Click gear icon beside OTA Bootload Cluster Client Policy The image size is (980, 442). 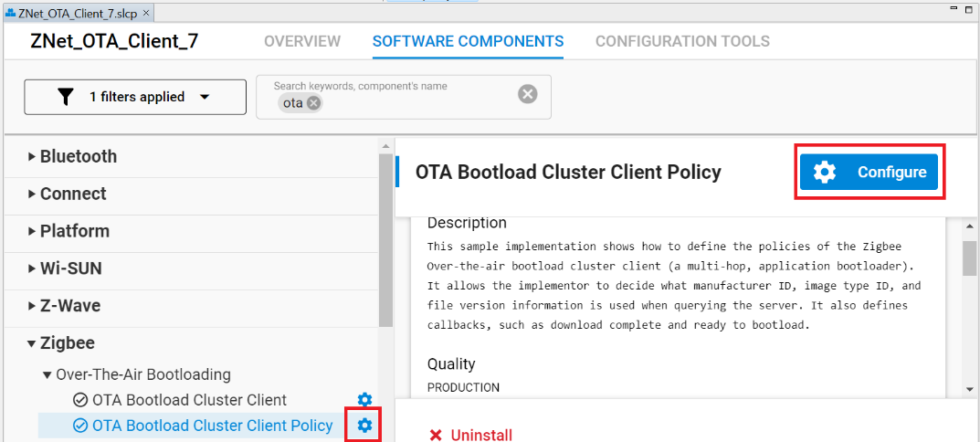click(x=364, y=426)
